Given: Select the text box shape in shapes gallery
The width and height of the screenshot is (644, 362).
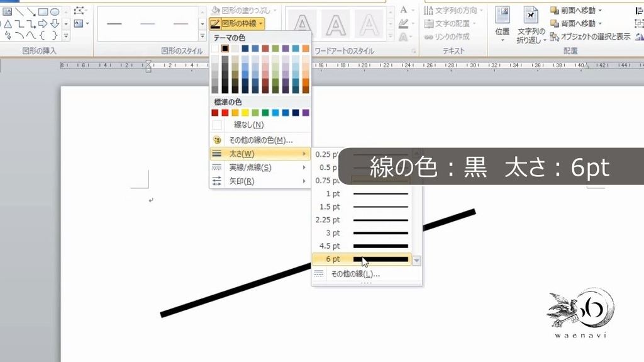Looking at the screenshot, I should point(8,11).
